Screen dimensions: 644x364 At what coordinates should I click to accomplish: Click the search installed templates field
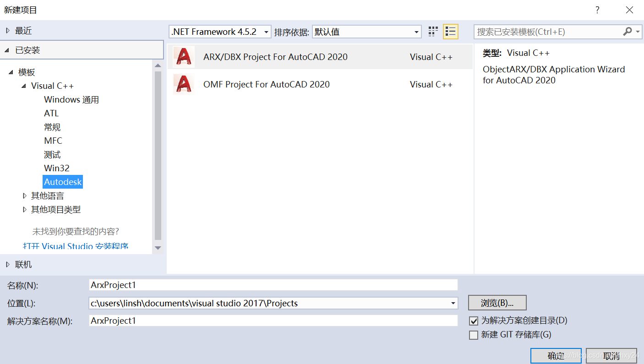click(x=548, y=32)
